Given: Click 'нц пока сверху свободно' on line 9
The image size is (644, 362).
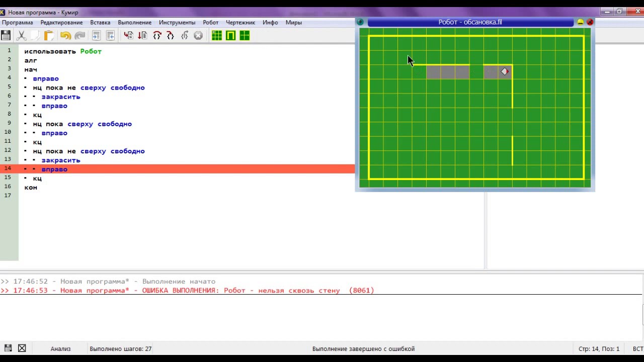Looking at the screenshot, I should click(x=82, y=124).
